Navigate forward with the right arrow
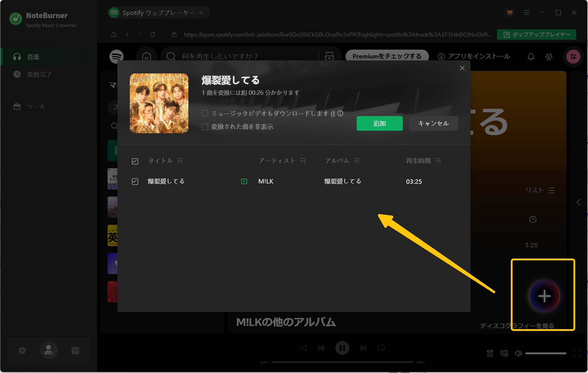Image resolution: width=588 pixels, height=373 pixels. (x=140, y=34)
